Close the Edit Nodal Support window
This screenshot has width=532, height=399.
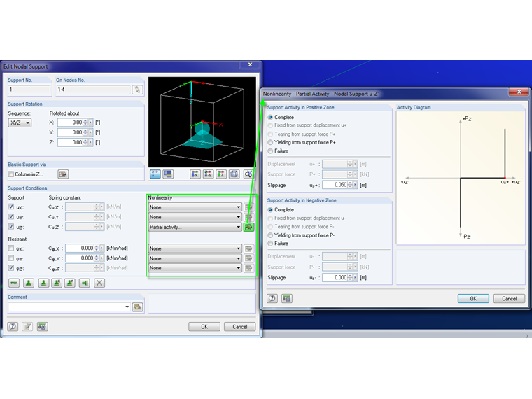point(250,64)
